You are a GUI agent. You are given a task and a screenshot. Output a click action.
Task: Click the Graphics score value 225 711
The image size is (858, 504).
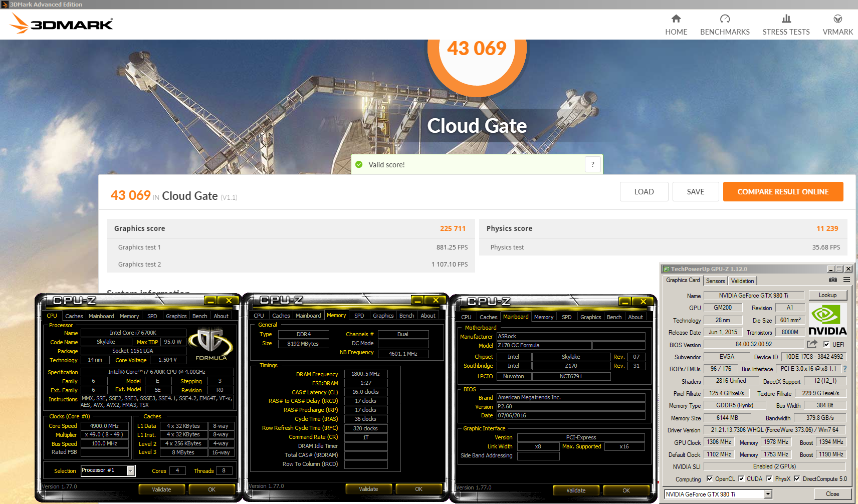tap(453, 228)
